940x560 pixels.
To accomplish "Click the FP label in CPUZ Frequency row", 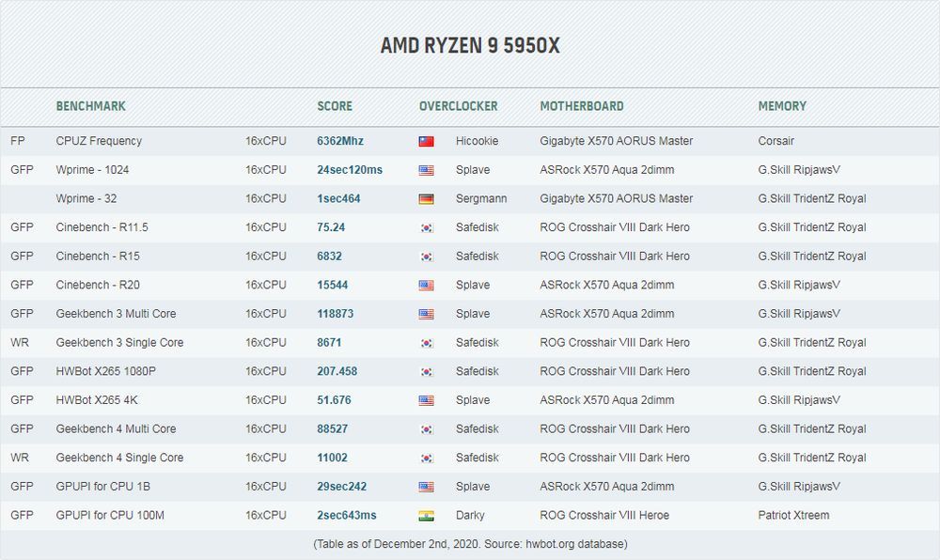I will (x=17, y=141).
